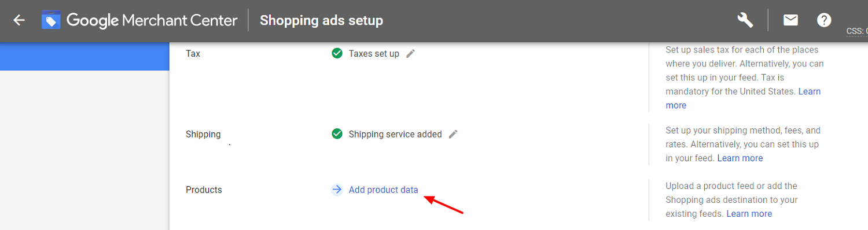Open Learn more in Shipping description
868x230 pixels.
pyautogui.click(x=740, y=158)
